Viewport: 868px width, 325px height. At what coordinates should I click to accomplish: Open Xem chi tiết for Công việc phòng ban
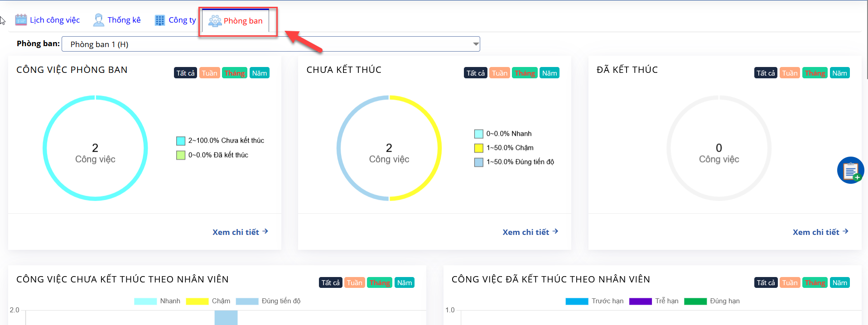241,232
